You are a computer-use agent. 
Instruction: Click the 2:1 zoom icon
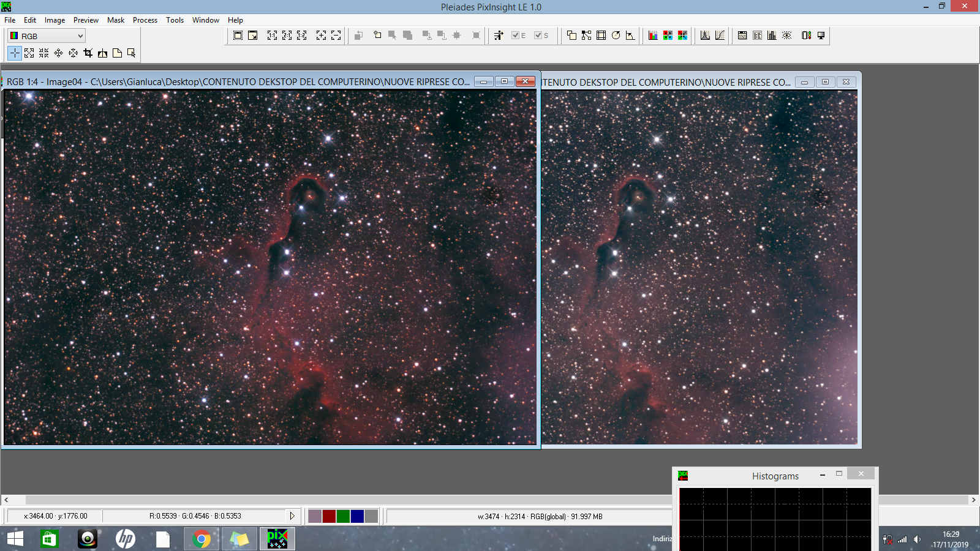pos(287,36)
